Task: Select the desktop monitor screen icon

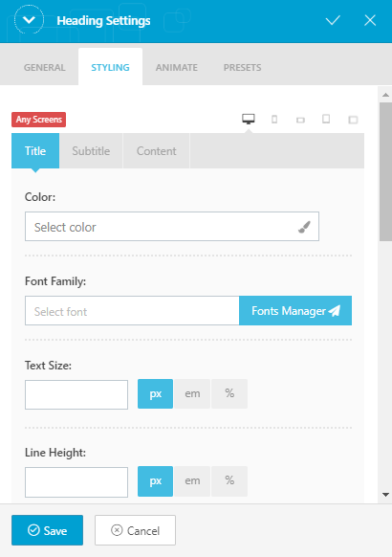Action: coord(249,119)
